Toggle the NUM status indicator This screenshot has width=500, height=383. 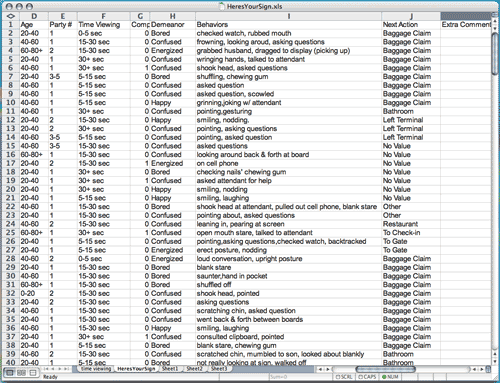[390, 377]
